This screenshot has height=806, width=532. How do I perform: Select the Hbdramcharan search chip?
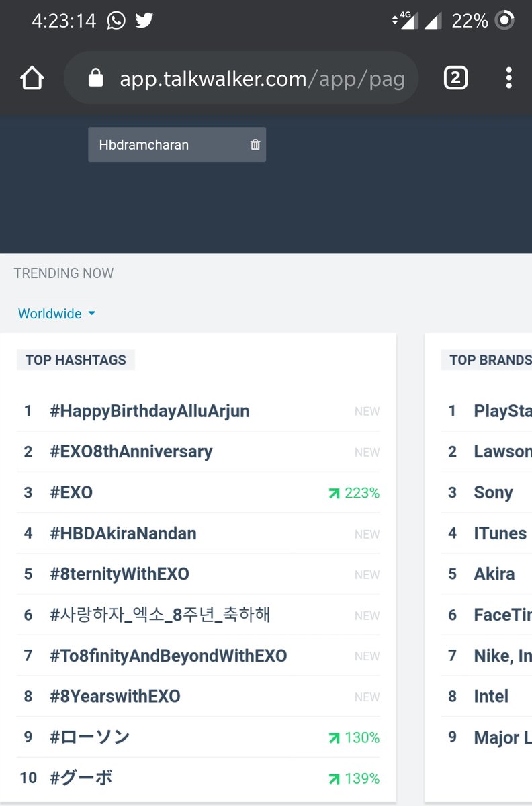point(177,144)
